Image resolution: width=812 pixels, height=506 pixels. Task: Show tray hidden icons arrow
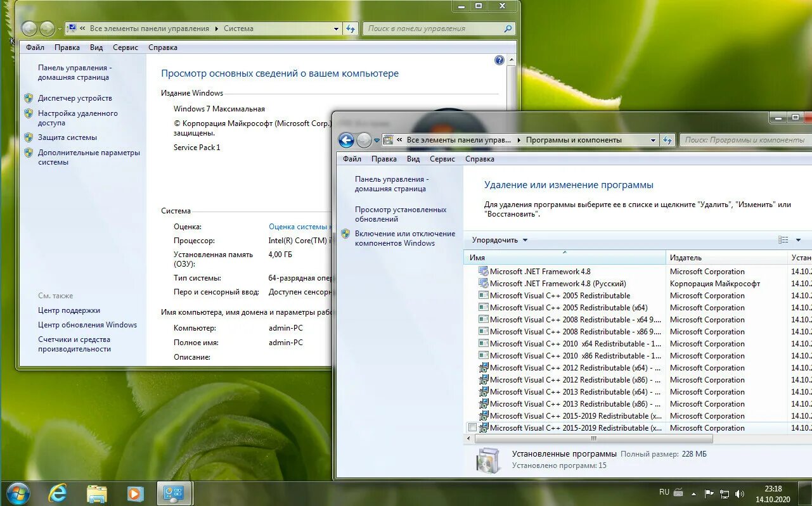pyautogui.click(x=694, y=493)
